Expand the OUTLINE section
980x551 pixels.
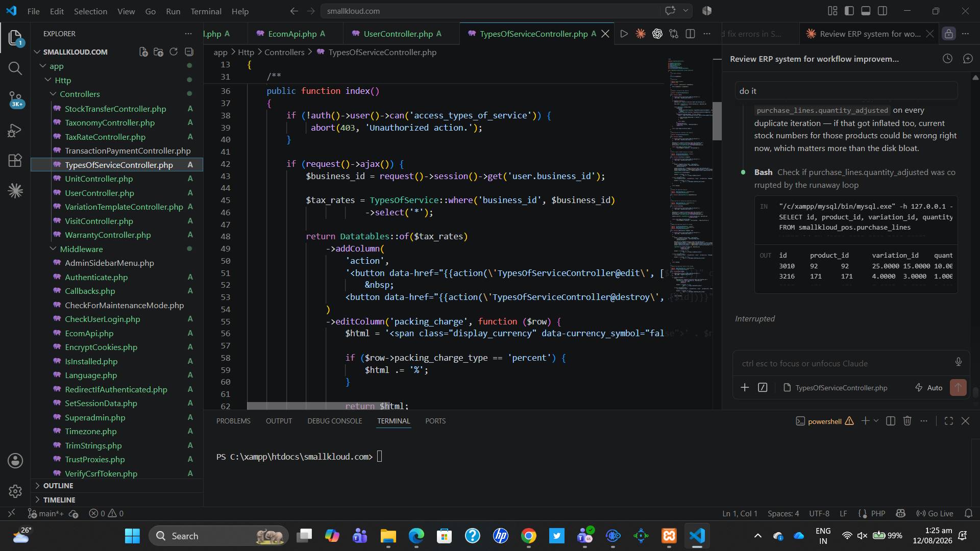click(58, 486)
